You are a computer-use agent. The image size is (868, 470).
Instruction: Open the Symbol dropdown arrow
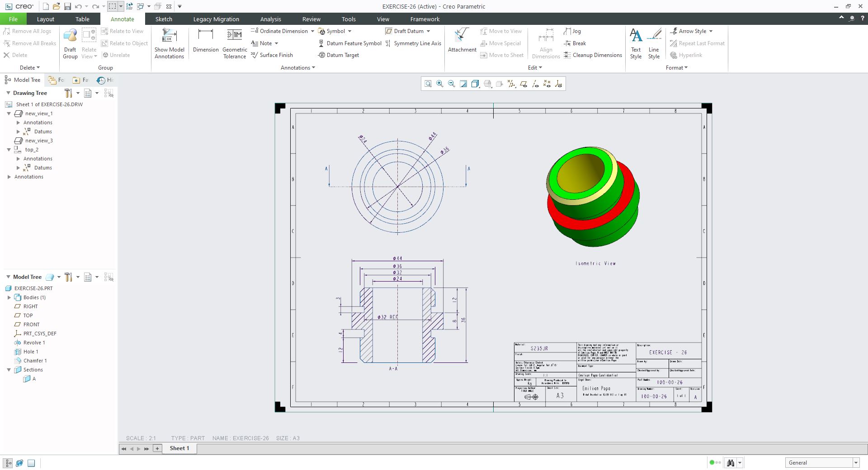[349, 31]
